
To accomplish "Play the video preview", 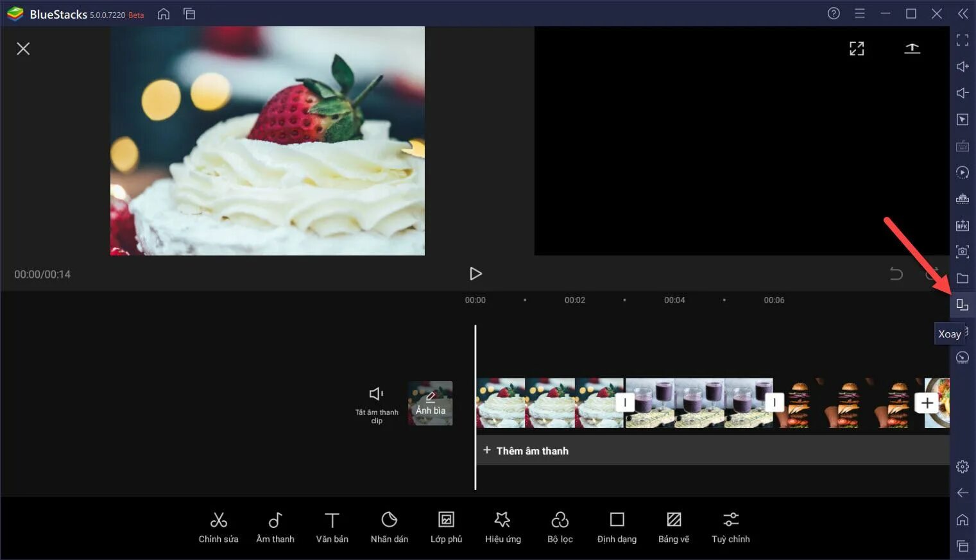I will pos(475,274).
